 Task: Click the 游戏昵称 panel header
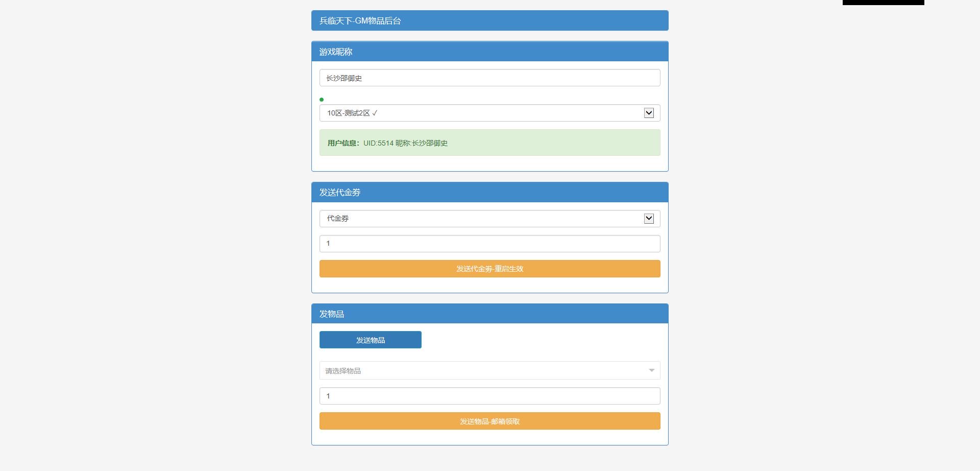(x=489, y=52)
